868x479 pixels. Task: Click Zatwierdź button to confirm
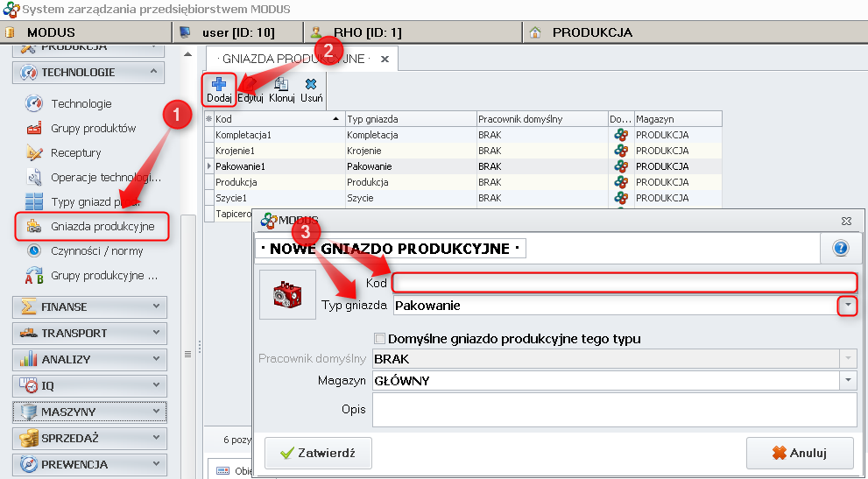318,453
